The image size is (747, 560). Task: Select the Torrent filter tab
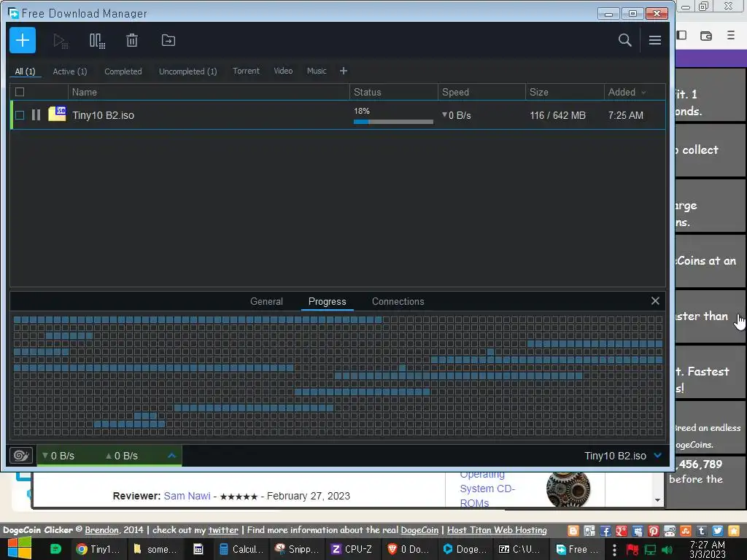point(246,71)
